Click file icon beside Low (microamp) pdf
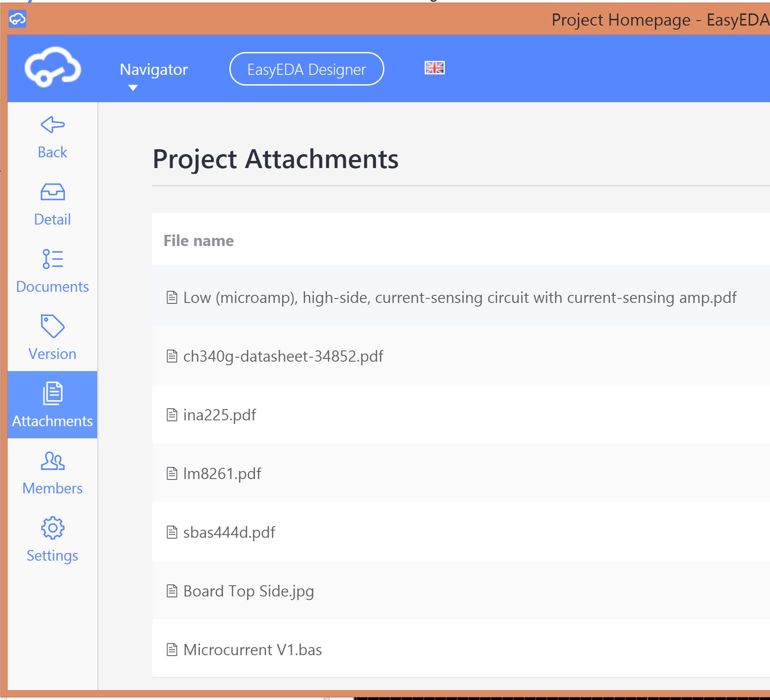 coord(172,298)
